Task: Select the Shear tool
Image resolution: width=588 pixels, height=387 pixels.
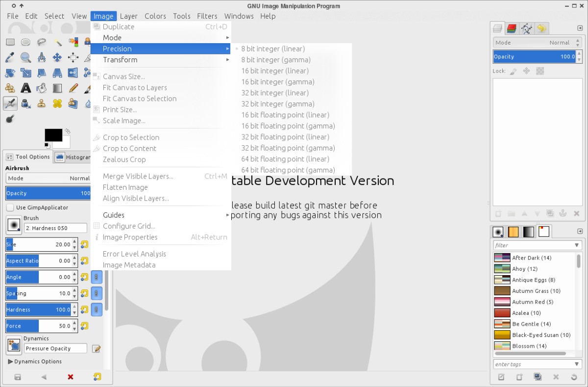Action: pyautogui.click(x=42, y=73)
